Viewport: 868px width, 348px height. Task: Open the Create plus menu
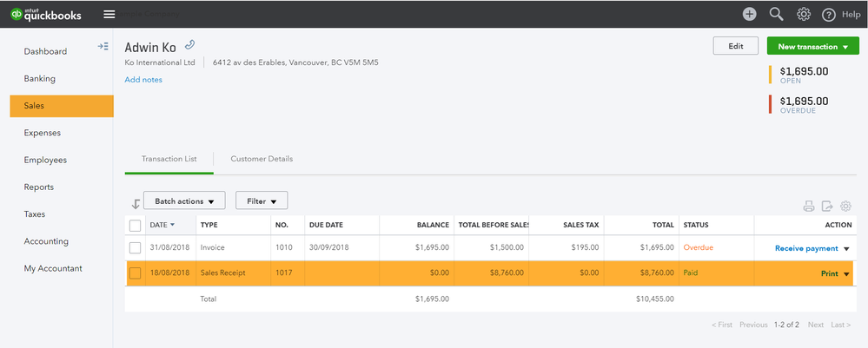(749, 15)
